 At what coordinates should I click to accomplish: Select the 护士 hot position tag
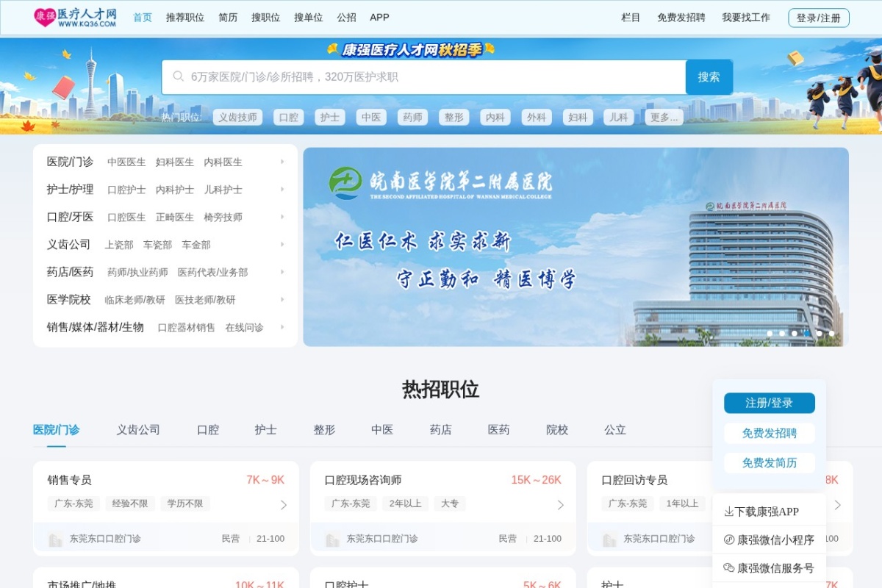(x=330, y=117)
